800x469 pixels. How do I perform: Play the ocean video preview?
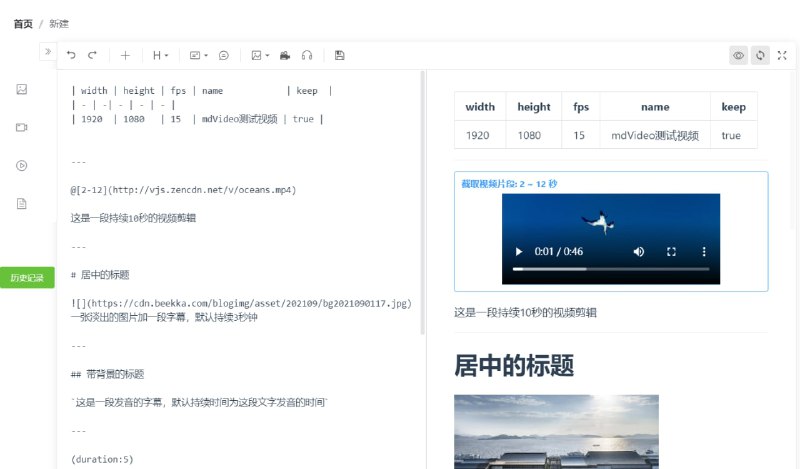tap(519, 252)
